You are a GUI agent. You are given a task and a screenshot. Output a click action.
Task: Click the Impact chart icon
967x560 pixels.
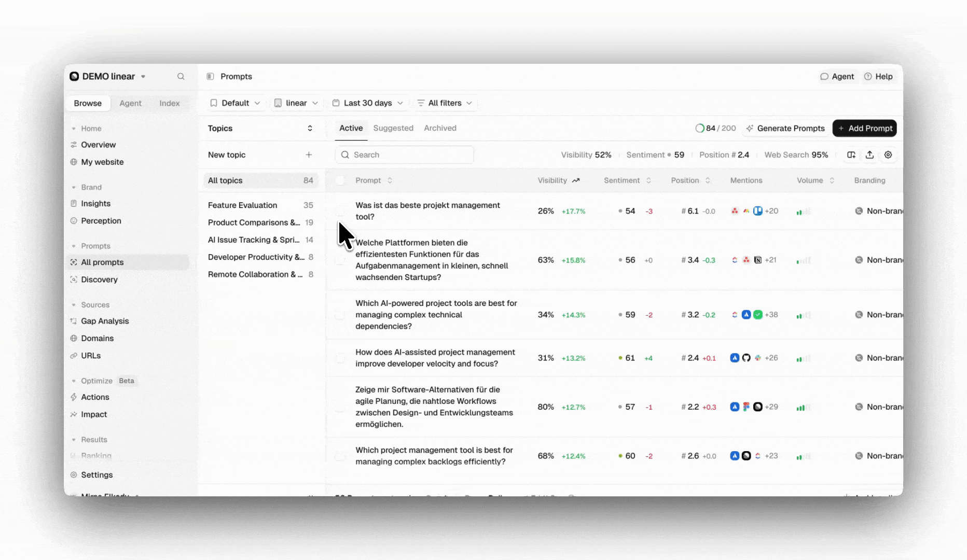pyautogui.click(x=74, y=414)
